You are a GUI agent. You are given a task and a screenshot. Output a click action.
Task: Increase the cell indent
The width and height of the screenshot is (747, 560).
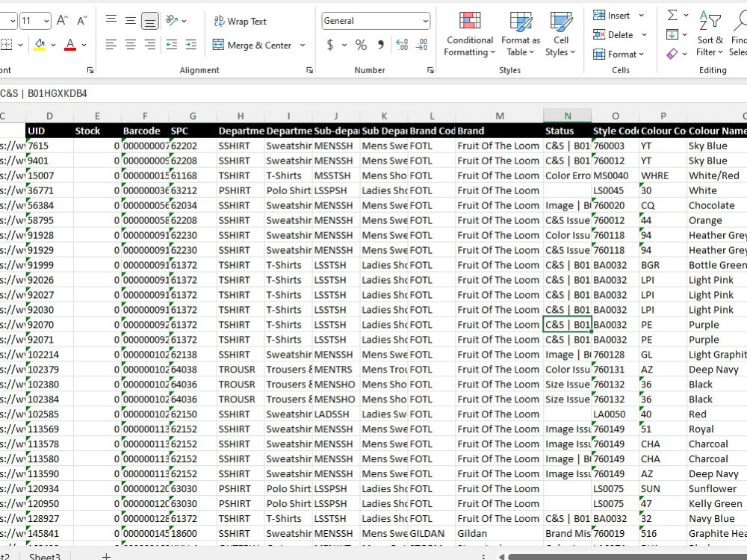[191, 45]
